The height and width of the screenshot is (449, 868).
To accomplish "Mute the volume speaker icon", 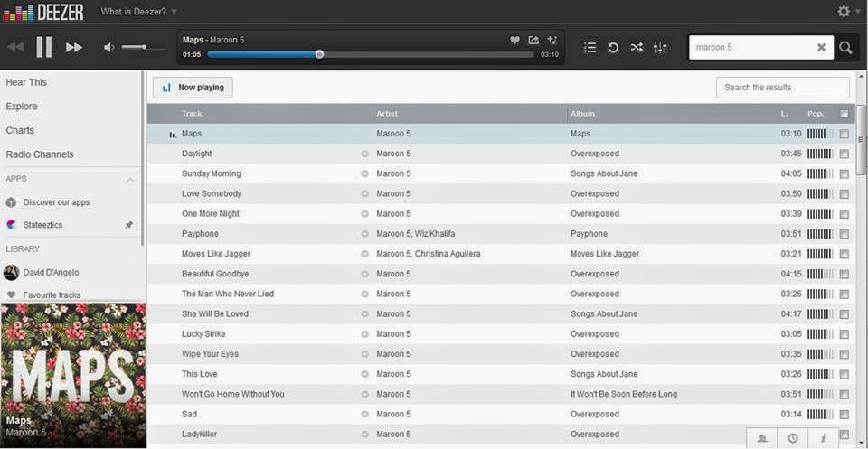I will 109,48.
